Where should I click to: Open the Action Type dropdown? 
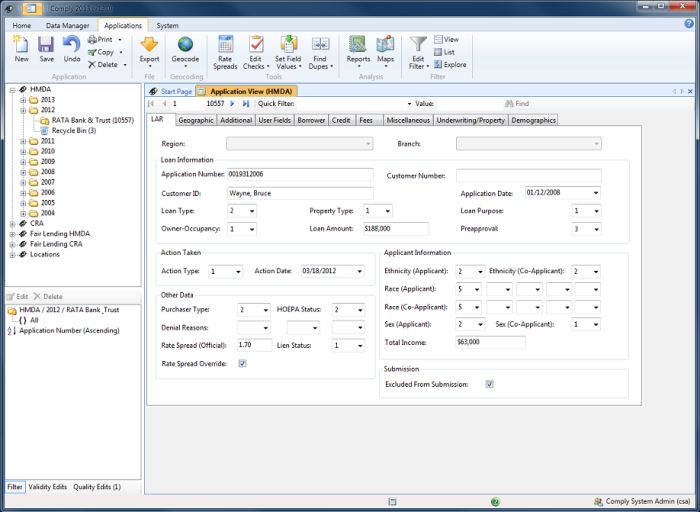pyautogui.click(x=238, y=271)
